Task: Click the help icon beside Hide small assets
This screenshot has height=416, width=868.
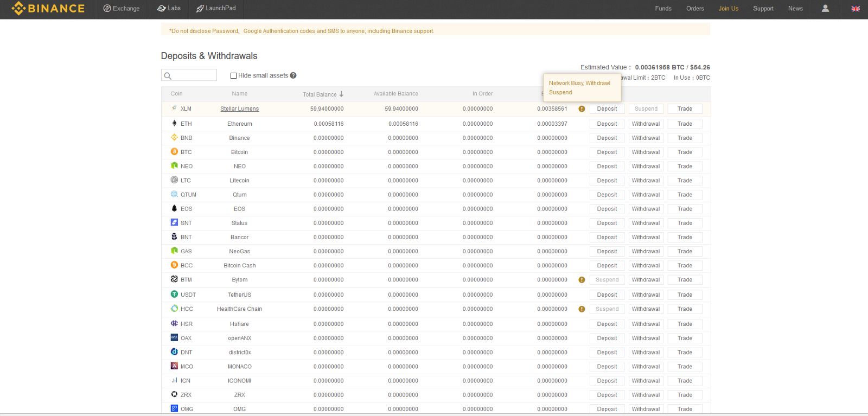Action: 293,75
